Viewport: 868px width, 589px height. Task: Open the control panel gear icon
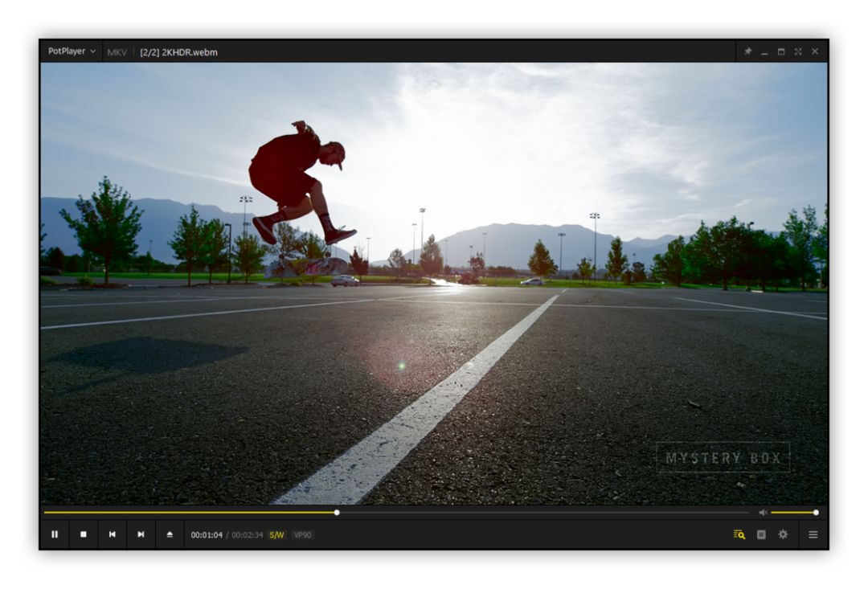click(784, 534)
